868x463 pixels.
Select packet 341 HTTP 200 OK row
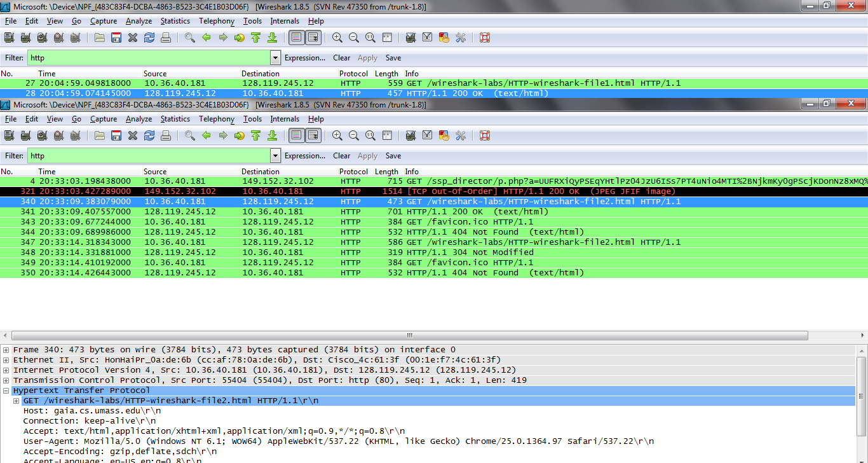[x=254, y=211]
